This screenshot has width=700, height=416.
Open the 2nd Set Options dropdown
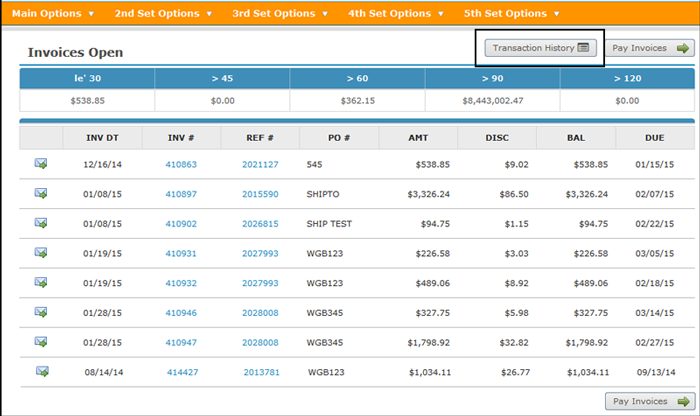(163, 14)
